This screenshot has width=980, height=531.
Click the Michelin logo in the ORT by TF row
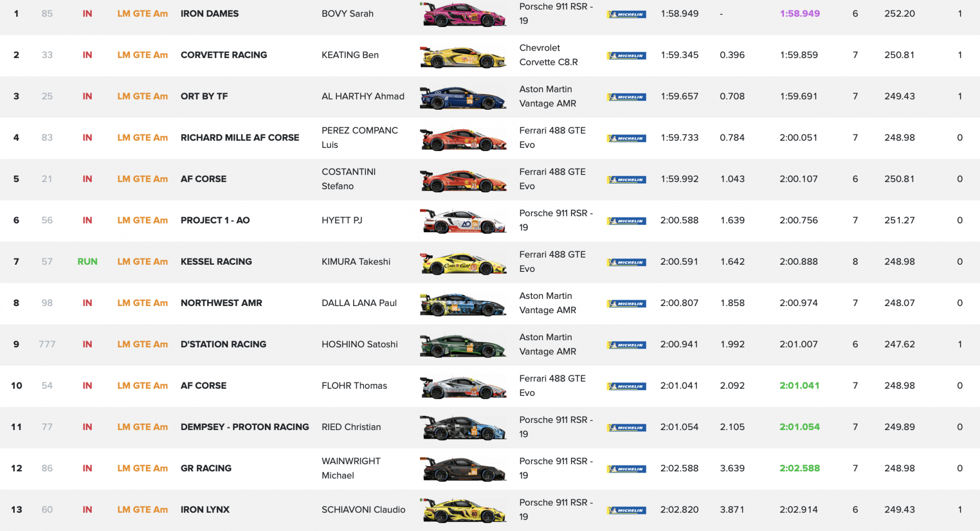[x=627, y=97]
